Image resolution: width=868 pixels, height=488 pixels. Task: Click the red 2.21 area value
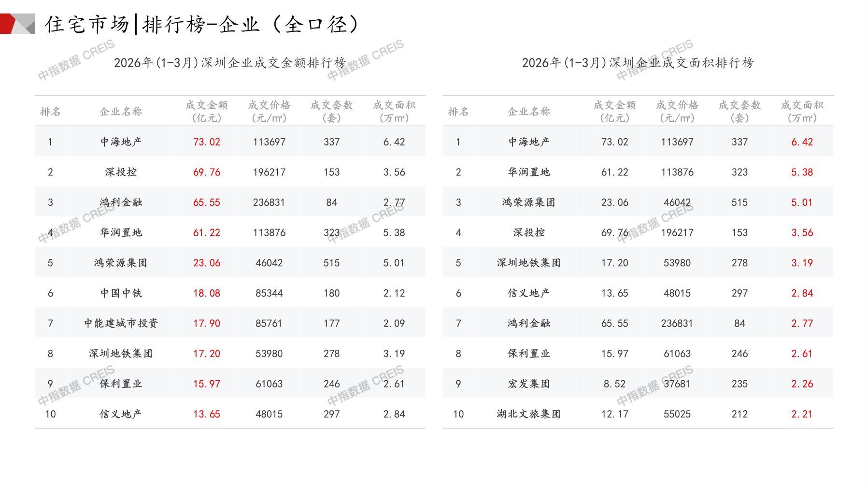pyautogui.click(x=802, y=414)
